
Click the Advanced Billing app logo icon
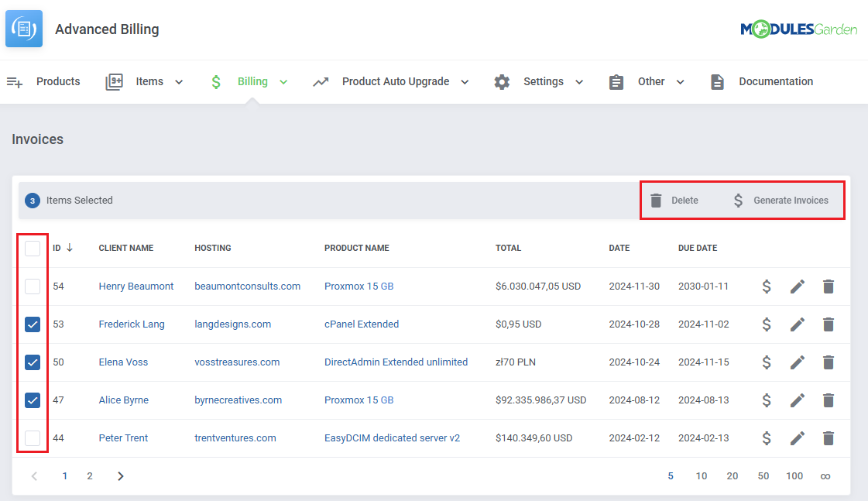[x=24, y=28]
